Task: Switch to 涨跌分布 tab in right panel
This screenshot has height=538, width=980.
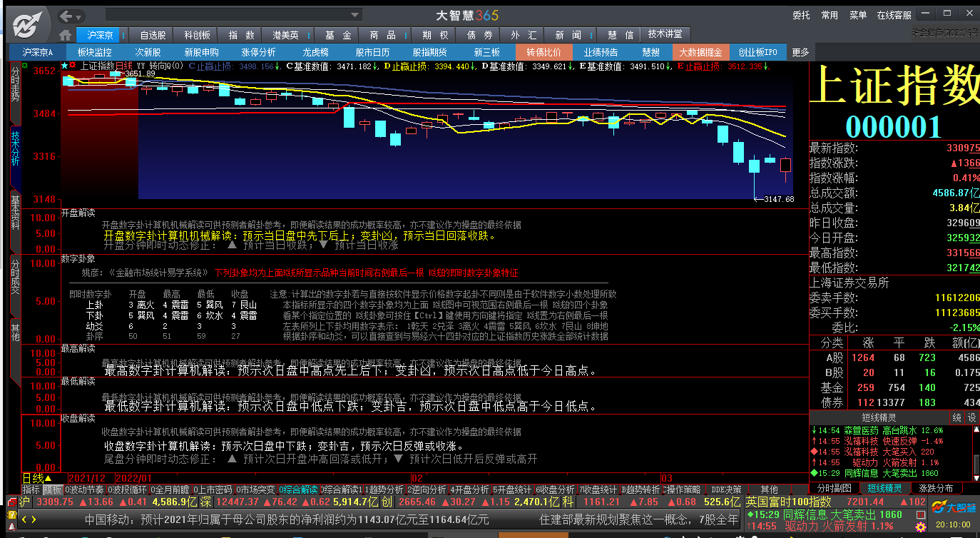Action: pos(935,489)
